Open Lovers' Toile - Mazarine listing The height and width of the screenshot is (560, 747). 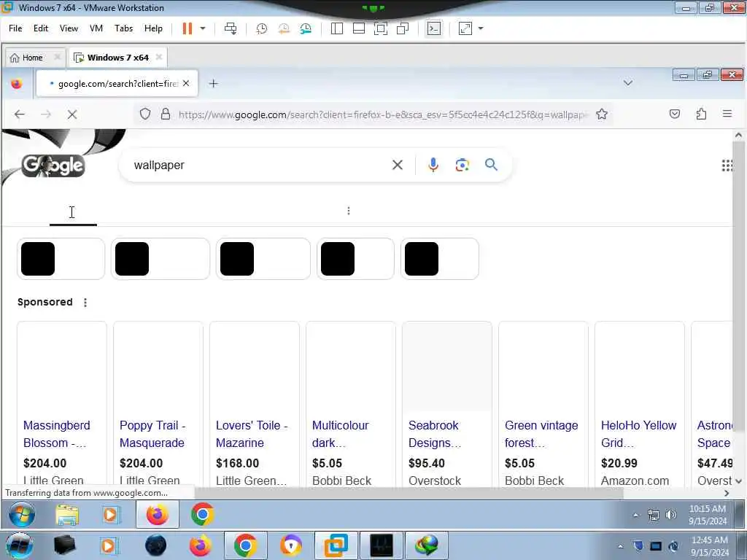click(252, 434)
